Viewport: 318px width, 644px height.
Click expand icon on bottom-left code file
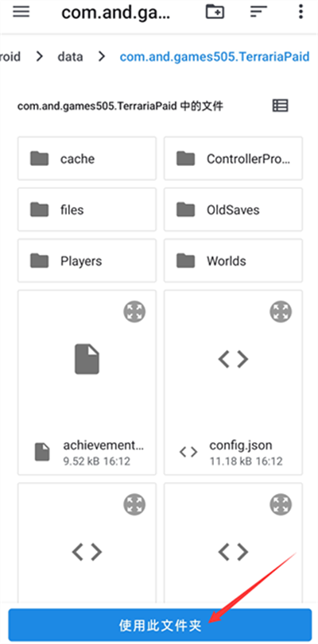[x=134, y=505]
